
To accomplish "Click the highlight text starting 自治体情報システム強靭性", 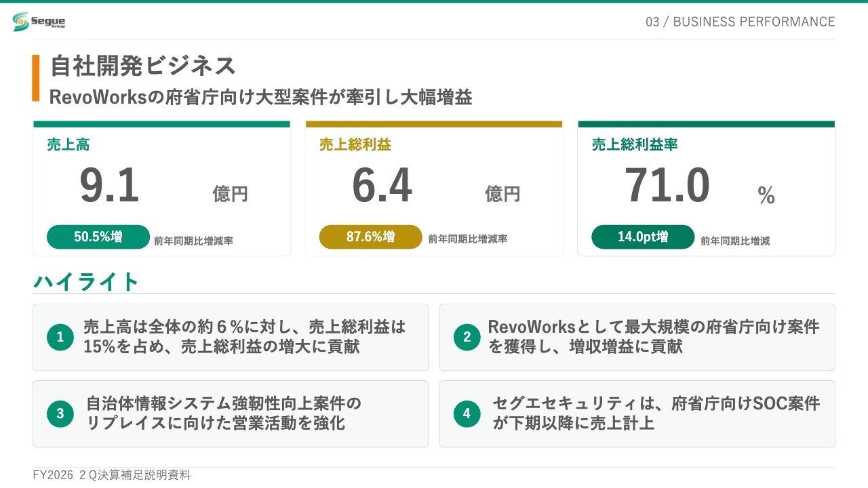I will click(x=224, y=413).
